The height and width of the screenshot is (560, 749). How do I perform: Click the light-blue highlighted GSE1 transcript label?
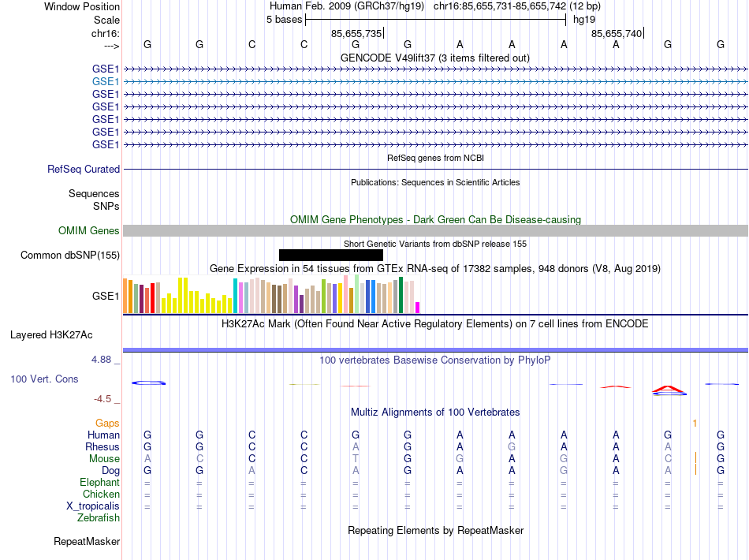pos(106,82)
